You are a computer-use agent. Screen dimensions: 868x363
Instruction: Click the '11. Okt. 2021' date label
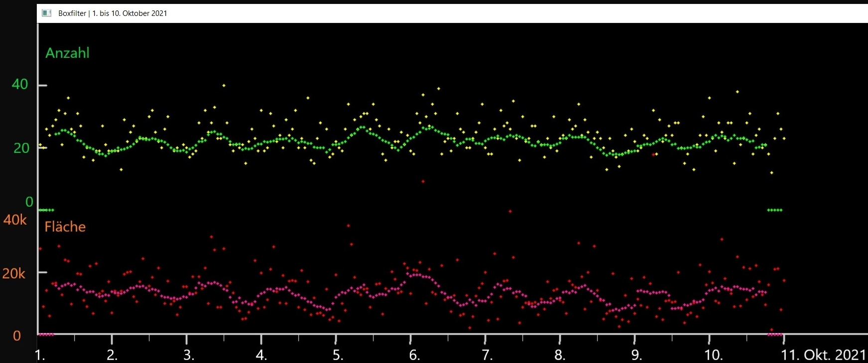click(824, 355)
